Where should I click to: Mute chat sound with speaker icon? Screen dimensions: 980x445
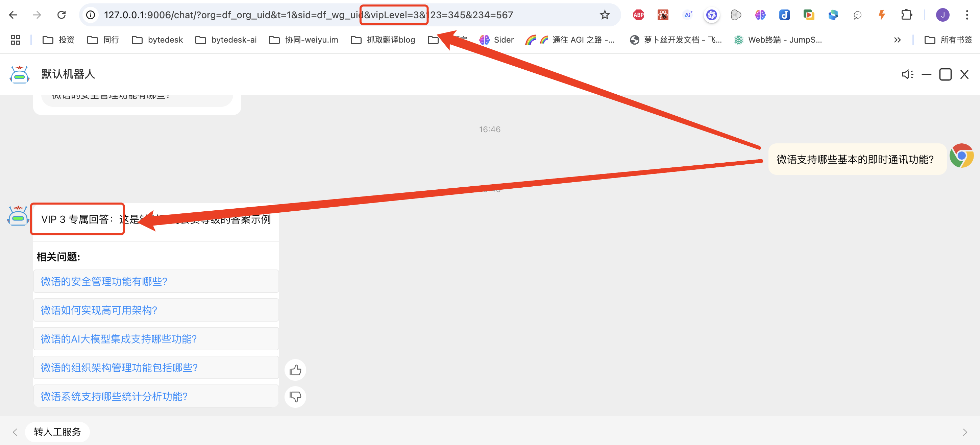pyautogui.click(x=907, y=74)
